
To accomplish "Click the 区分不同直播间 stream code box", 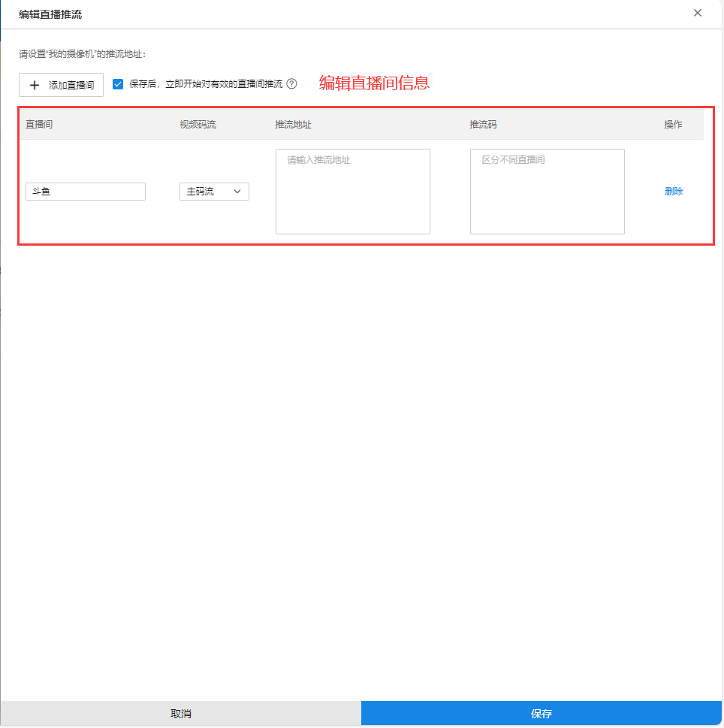I will tap(548, 192).
